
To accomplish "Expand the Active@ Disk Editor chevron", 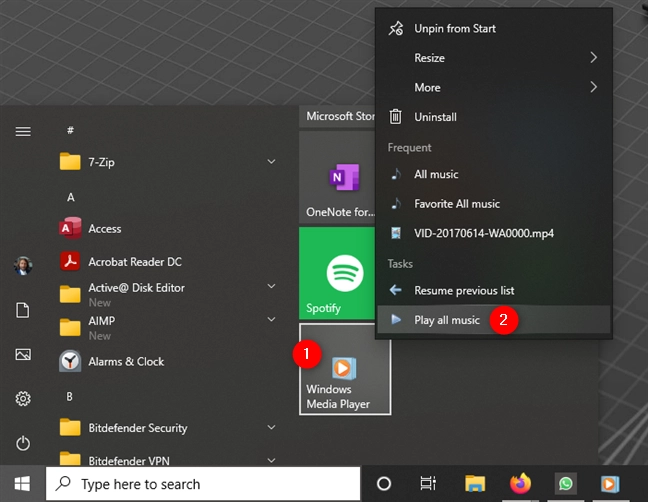I will click(272, 286).
